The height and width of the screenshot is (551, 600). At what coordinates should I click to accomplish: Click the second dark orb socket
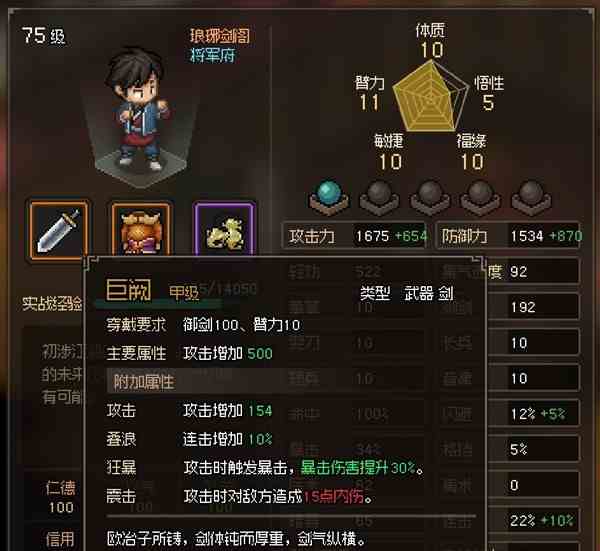coord(379,197)
